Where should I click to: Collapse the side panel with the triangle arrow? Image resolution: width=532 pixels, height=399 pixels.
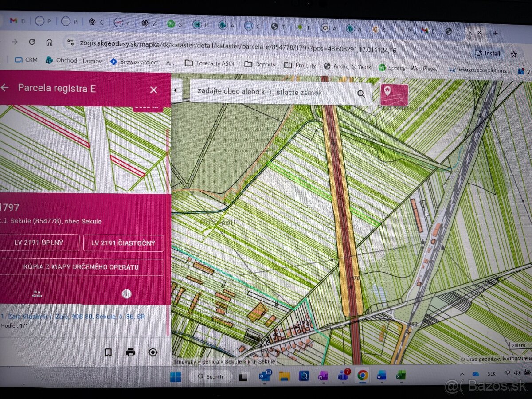point(176,90)
